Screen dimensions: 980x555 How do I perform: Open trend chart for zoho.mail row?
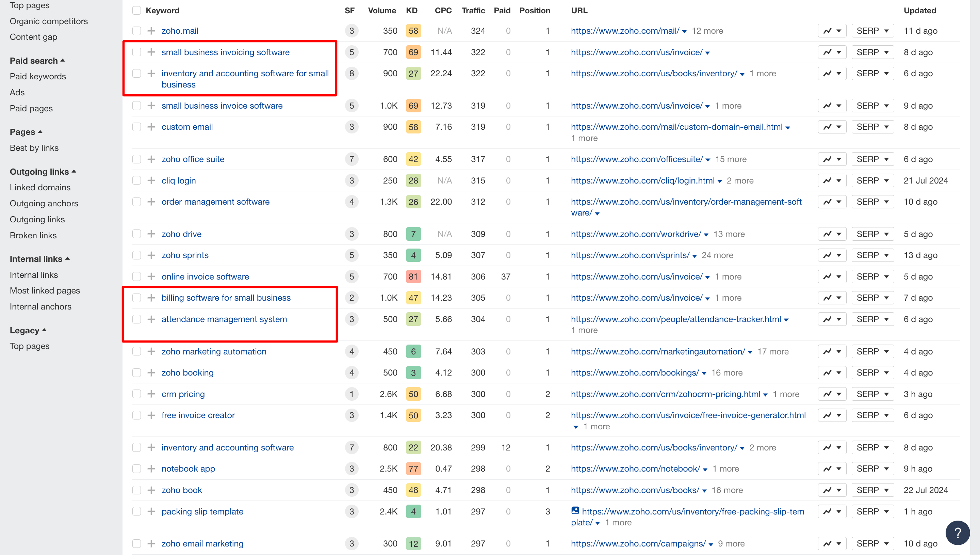(832, 31)
